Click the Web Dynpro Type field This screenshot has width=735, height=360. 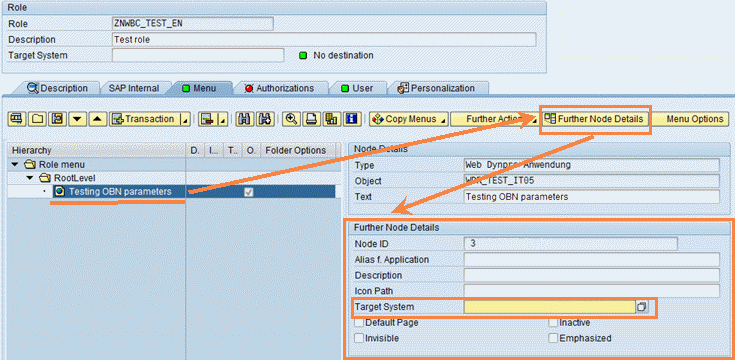[591, 165]
